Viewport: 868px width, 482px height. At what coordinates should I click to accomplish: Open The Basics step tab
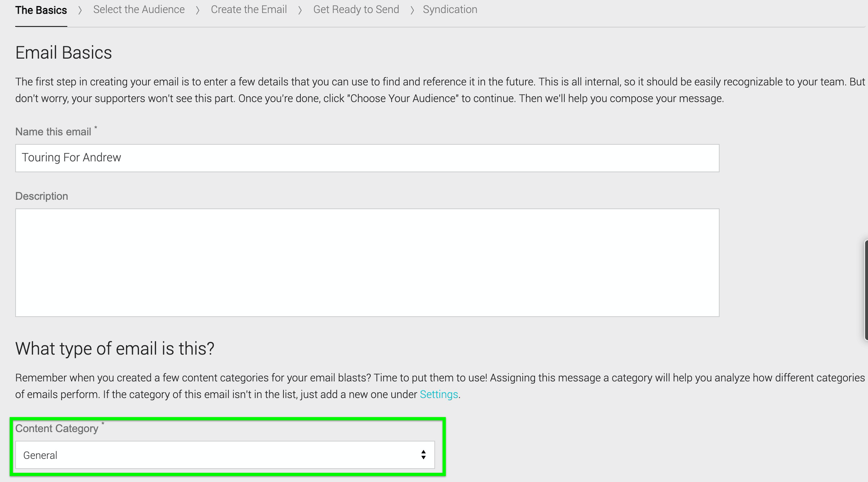[x=41, y=10]
